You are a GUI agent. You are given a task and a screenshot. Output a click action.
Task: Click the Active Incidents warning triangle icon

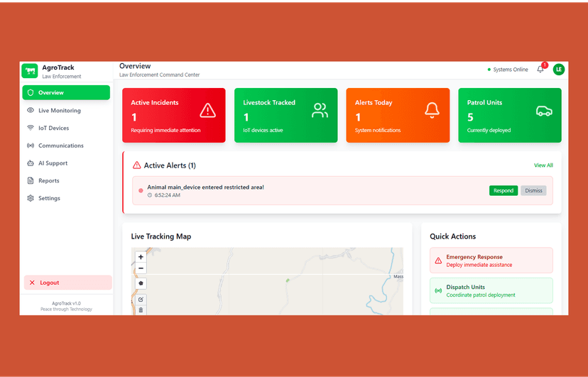pyautogui.click(x=207, y=110)
